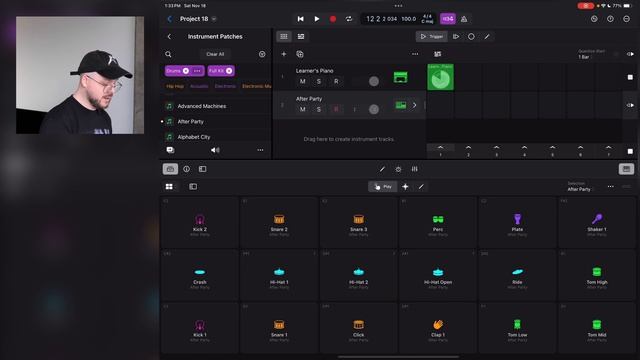Image resolution: width=640 pixels, height=360 pixels.
Task: Open the track header more options
Action: [415, 54]
